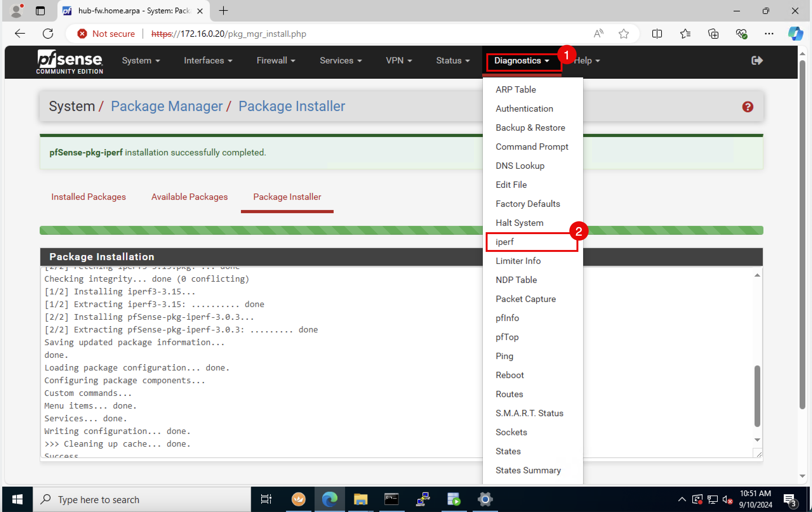The image size is (812, 512).
Task: Add page to favorites star icon
Action: [623, 34]
